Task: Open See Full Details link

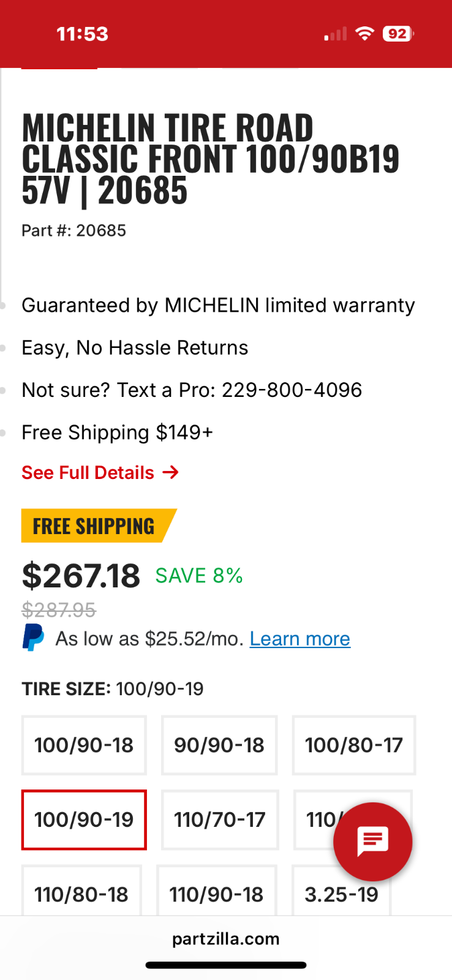Action: click(x=88, y=473)
